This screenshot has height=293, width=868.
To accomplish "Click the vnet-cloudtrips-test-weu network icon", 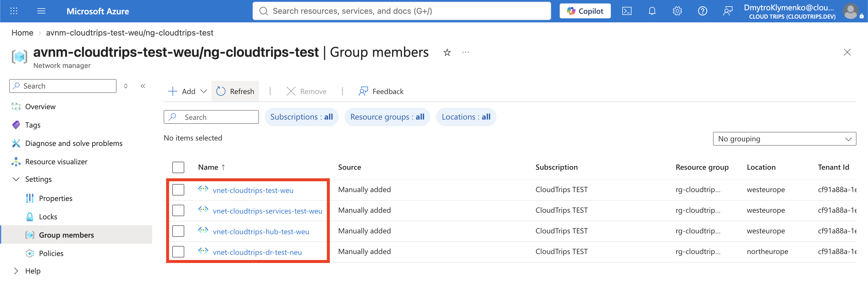I will click(203, 189).
